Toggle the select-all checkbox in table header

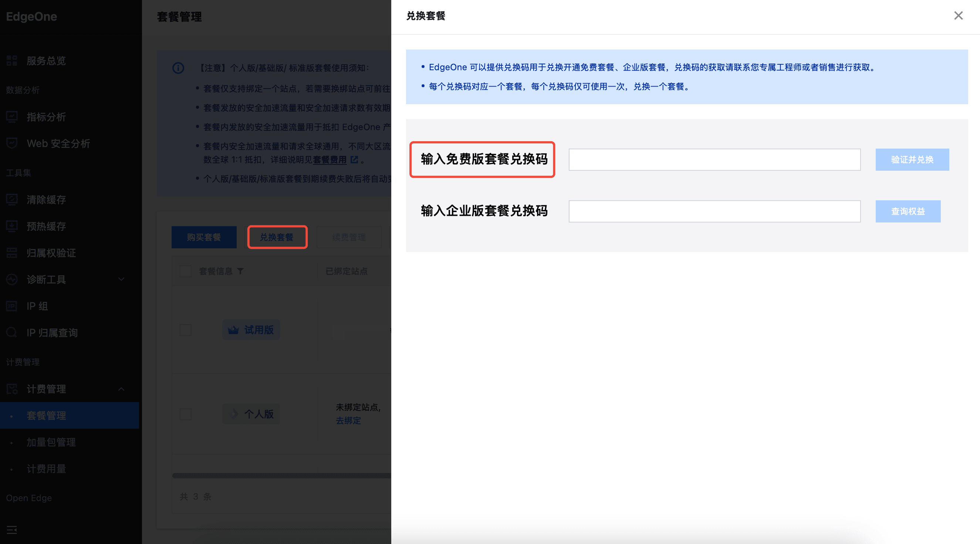(x=186, y=271)
